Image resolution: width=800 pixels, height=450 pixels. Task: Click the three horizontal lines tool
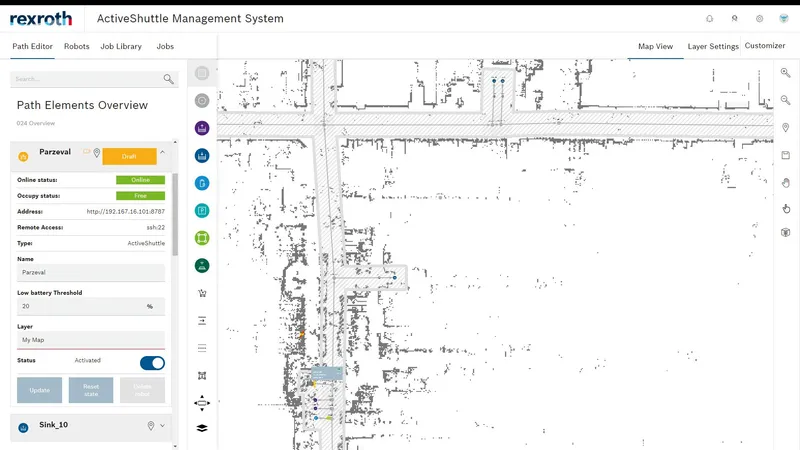point(202,348)
